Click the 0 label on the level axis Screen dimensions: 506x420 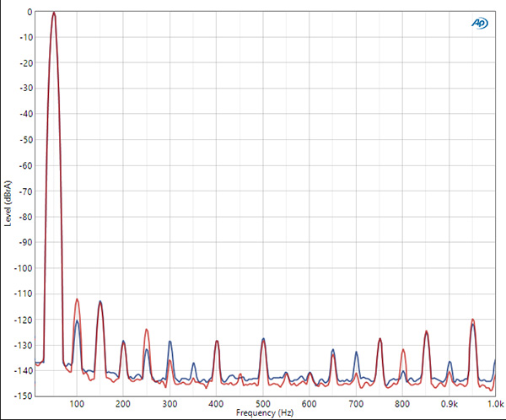pos(29,12)
